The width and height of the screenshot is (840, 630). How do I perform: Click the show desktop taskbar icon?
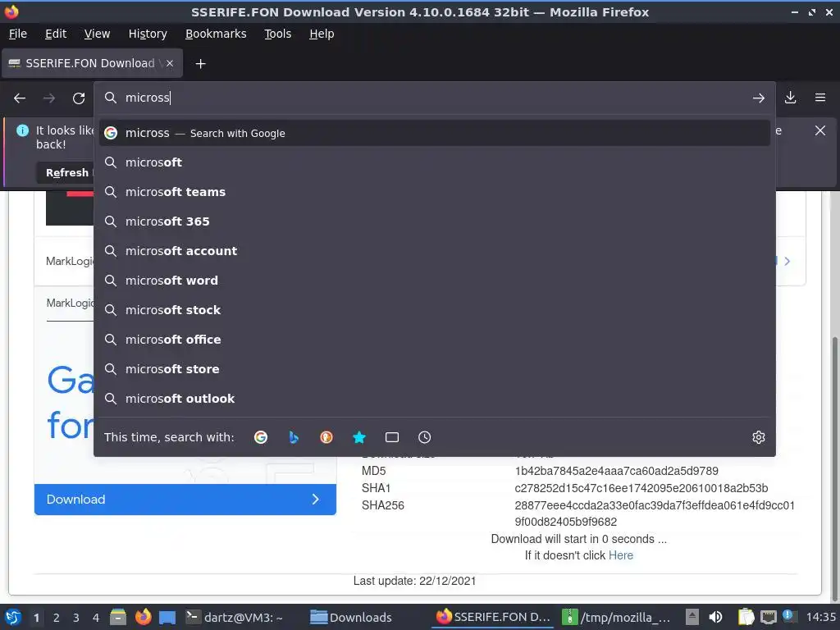click(x=167, y=617)
